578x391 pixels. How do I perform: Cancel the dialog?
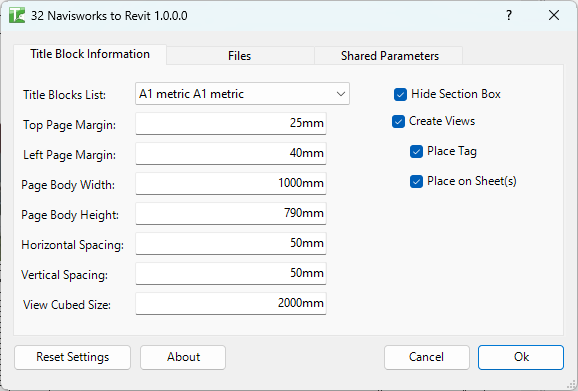pos(426,357)
